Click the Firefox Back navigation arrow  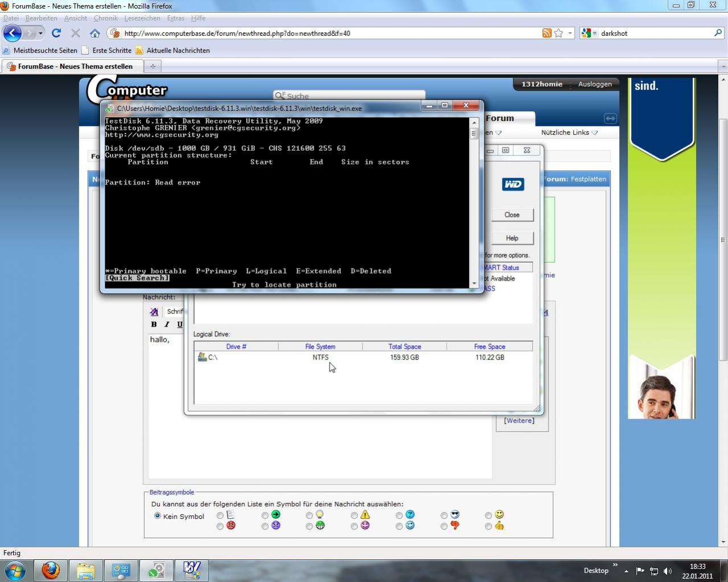click(x=13, y=33)
